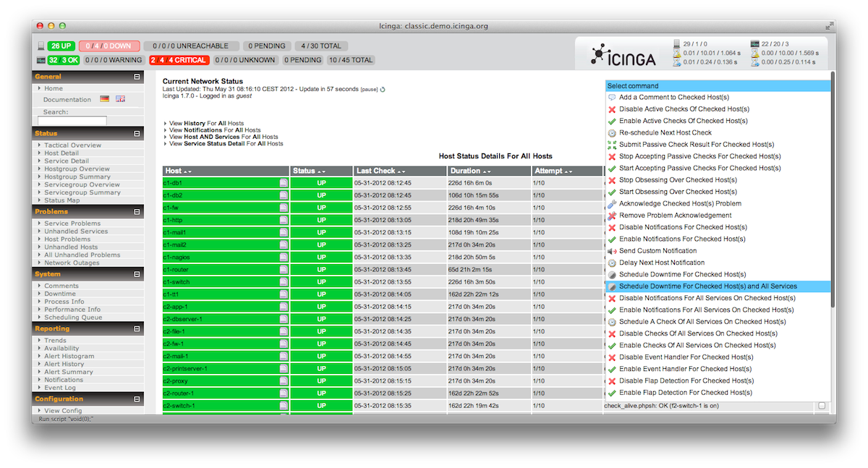
Task: Click the red 2/4/4 CRITICAL services badge
Action: click(179, 60)
